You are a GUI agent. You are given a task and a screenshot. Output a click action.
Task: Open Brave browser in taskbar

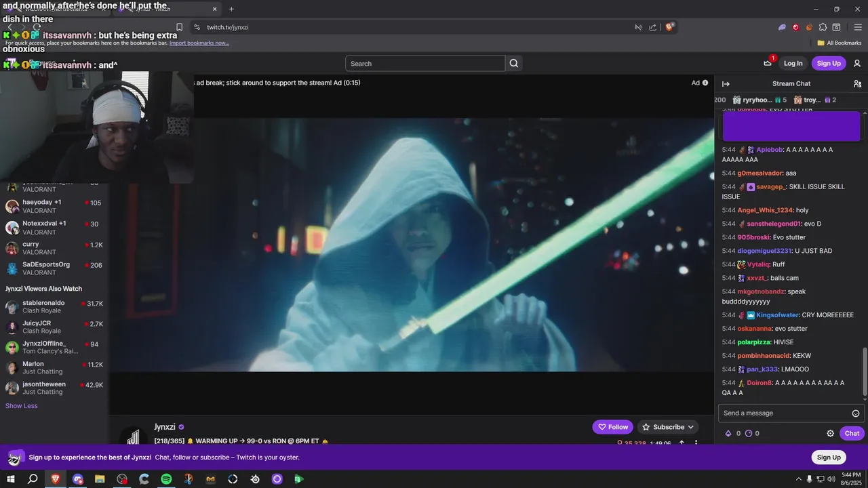[x=55, y=479]
